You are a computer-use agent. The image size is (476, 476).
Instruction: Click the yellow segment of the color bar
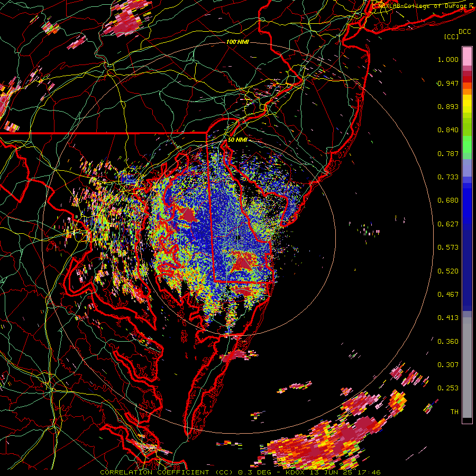467,104
